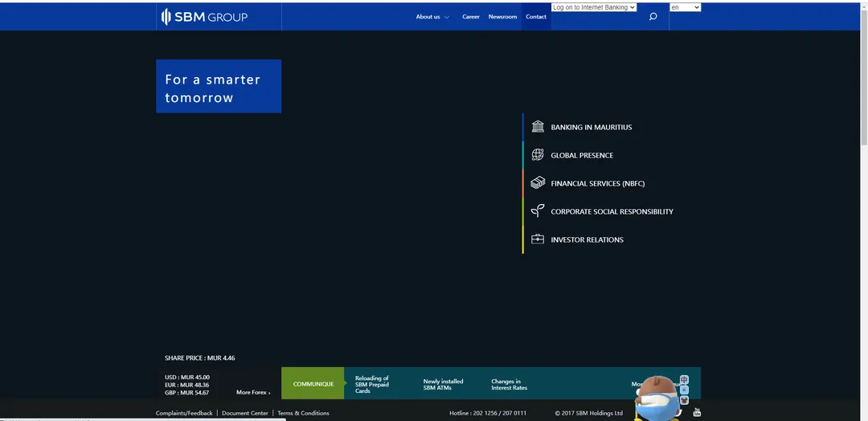Open the en language selector
This screenshot has width=868, height=421.
686,7
